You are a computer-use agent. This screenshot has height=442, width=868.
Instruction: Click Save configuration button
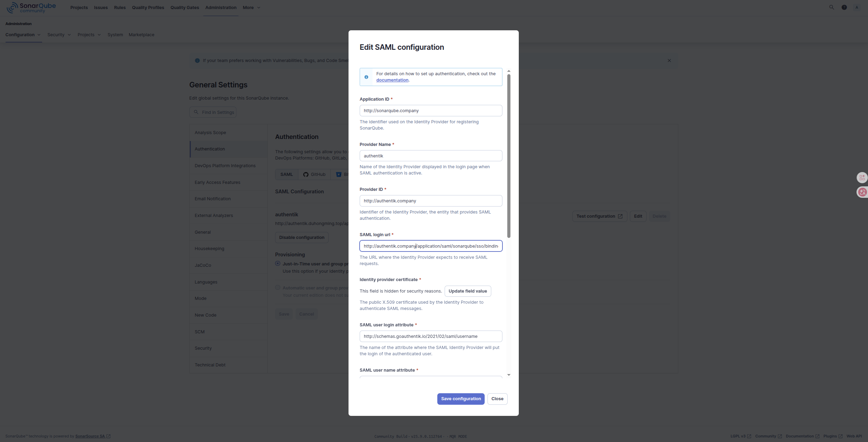(x=461, y=399)
